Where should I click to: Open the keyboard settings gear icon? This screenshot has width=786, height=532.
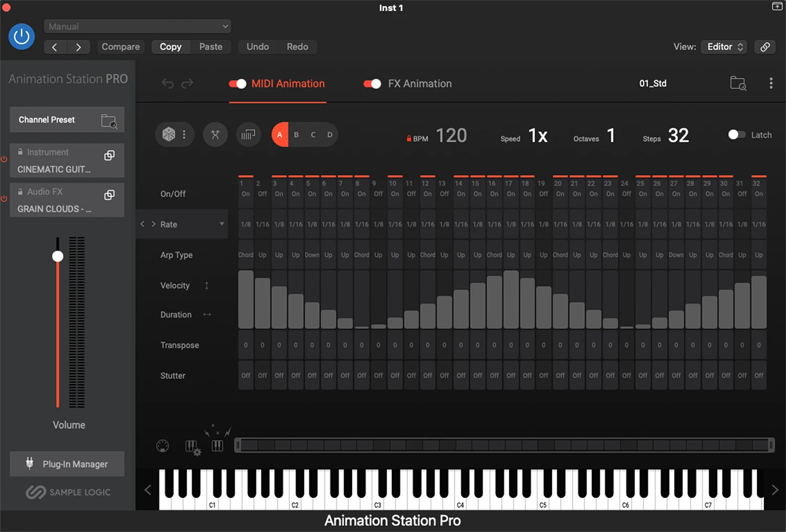(193, 448)
